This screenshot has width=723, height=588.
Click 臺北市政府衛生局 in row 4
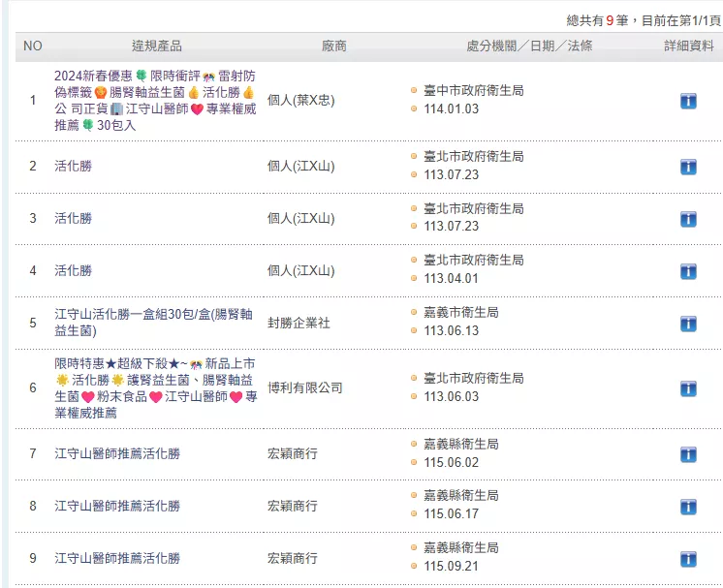[474, 261]
